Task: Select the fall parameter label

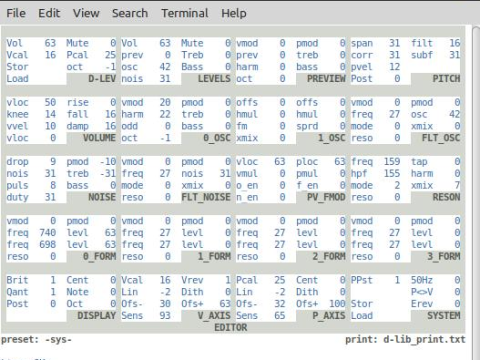Action: 77,114
